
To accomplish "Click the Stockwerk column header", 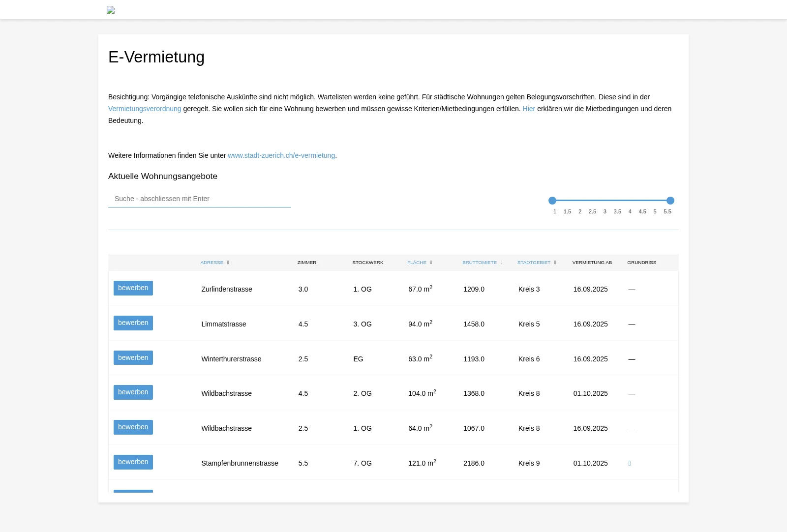I will 368,263.
